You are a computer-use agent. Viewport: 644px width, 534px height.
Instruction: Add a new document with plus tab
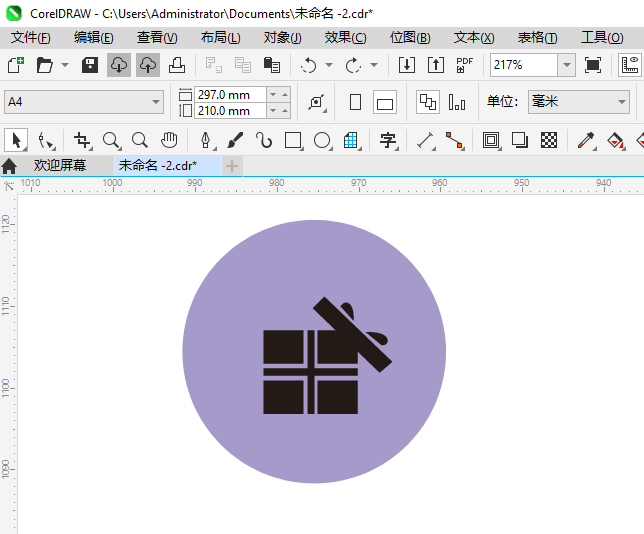[x=232, y=166]
